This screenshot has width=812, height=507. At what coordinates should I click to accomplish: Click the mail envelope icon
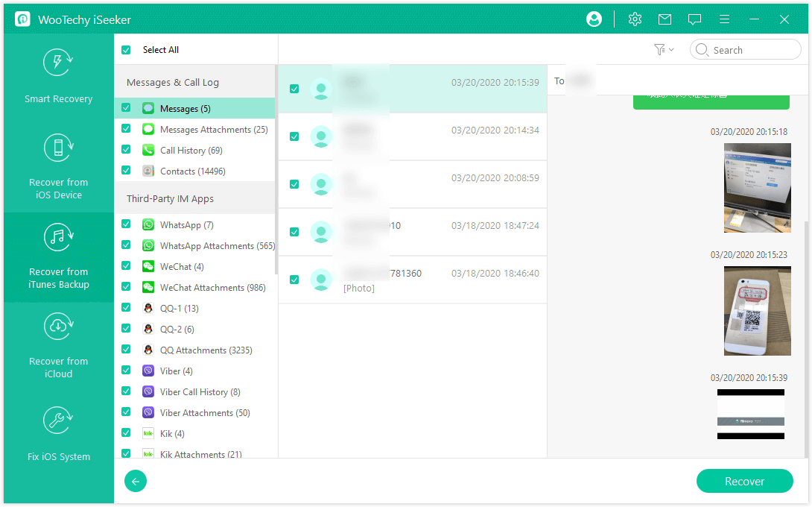tap(664, 19)
